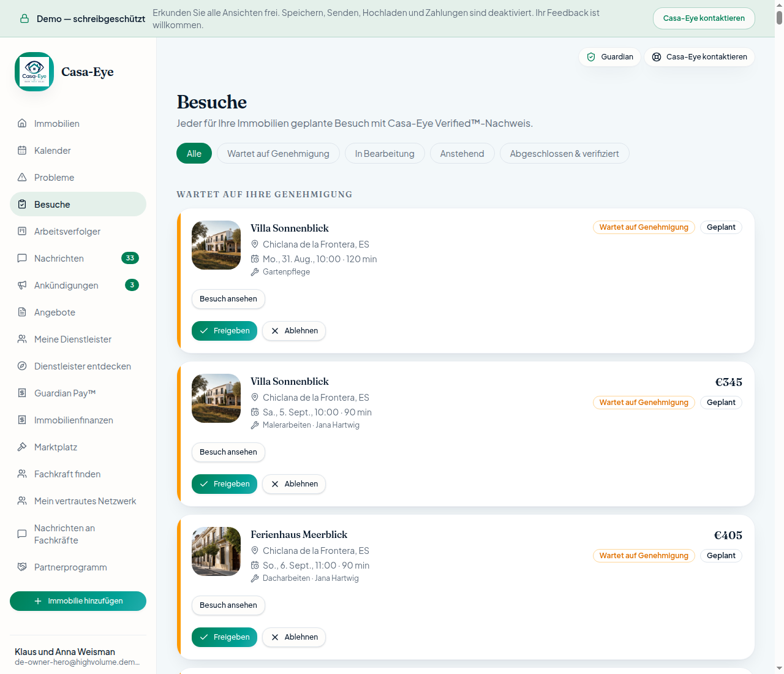The image size is (784, 674).
Task: Open Dienstleister entdecken via the compass icon
Action: click(x=22, y=366)
